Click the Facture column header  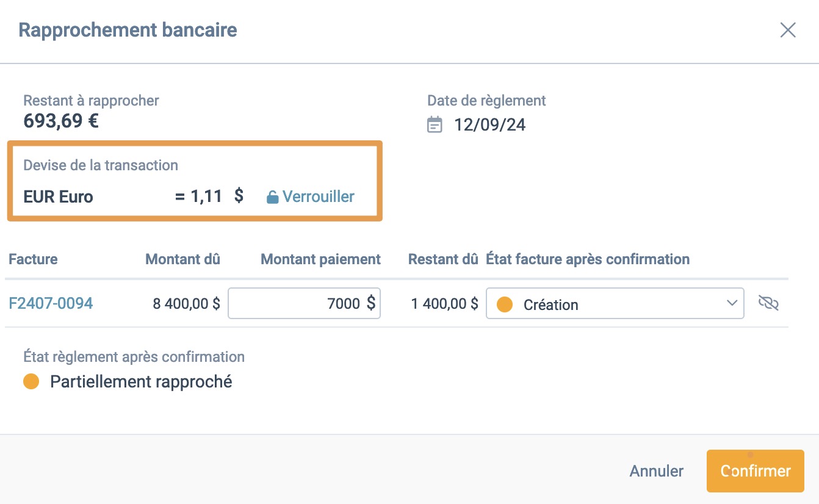pos(33,259)
